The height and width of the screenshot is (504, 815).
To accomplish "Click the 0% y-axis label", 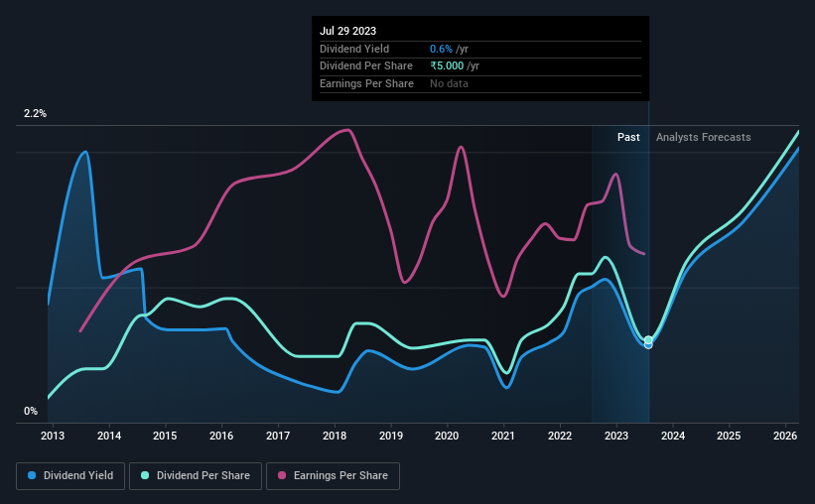I will [31, 411].
